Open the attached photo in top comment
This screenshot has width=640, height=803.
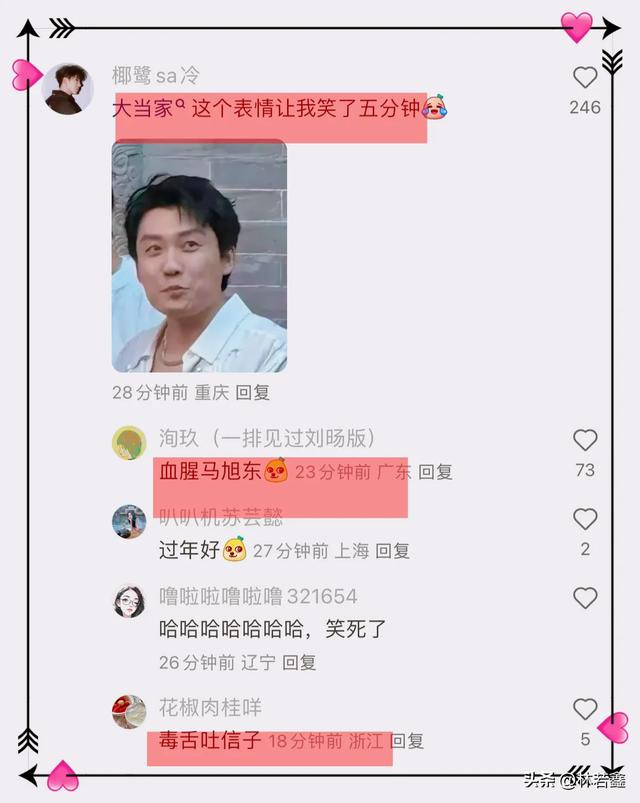(x=199, y=256)
